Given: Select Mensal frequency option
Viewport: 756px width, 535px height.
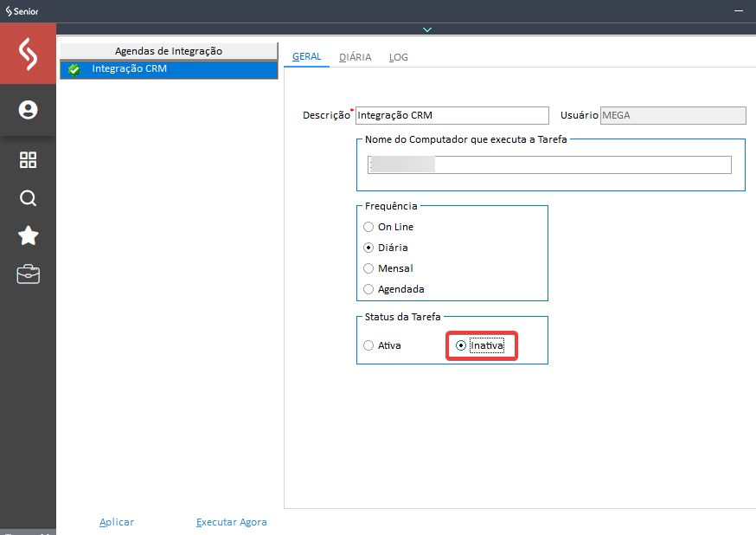Looking at the screenshot, I should pyautogui.click(x=369, y=268).
